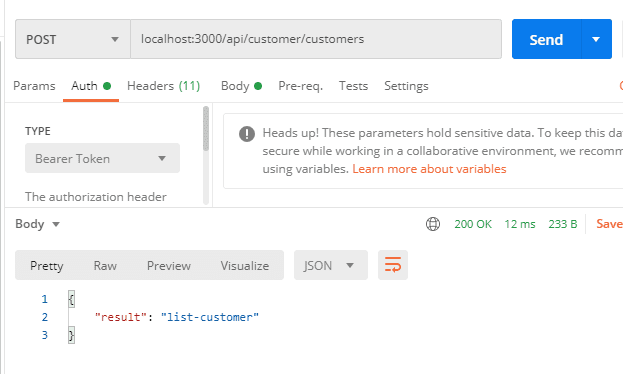Select the Preview response view
Viewport: 623px width, 374px height.
click(169, 265)
